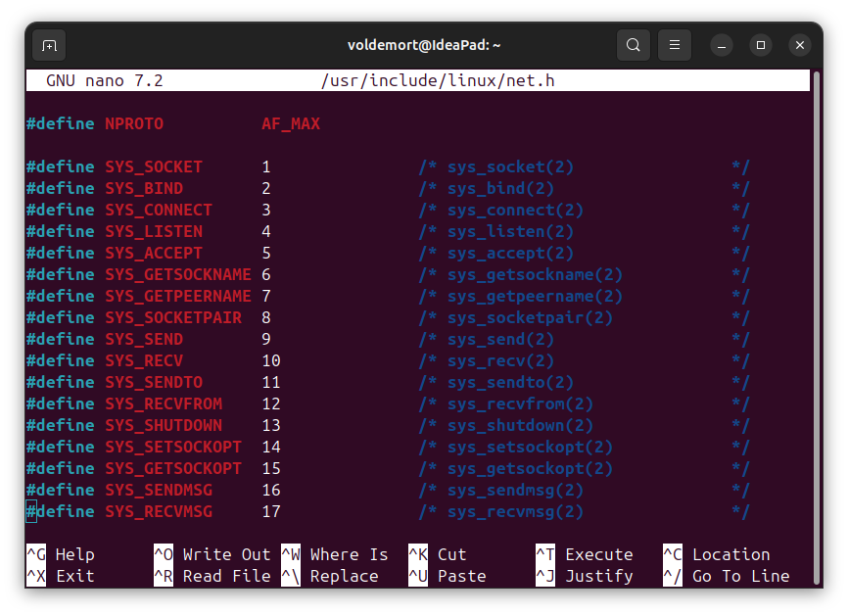848x616 pixels.
Task: Click the SYS_GETSOCKNAME macro name
Action: (178, 275)
